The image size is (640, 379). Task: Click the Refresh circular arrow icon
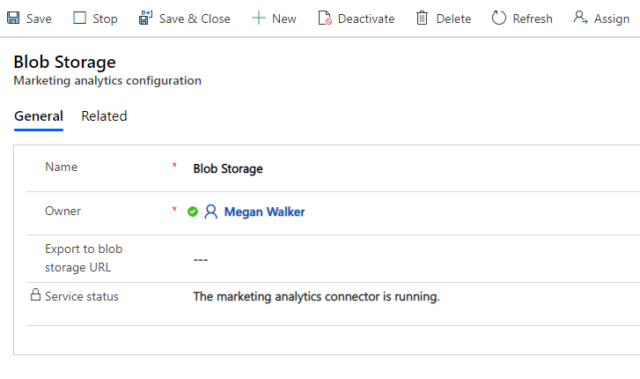point(499,18)
